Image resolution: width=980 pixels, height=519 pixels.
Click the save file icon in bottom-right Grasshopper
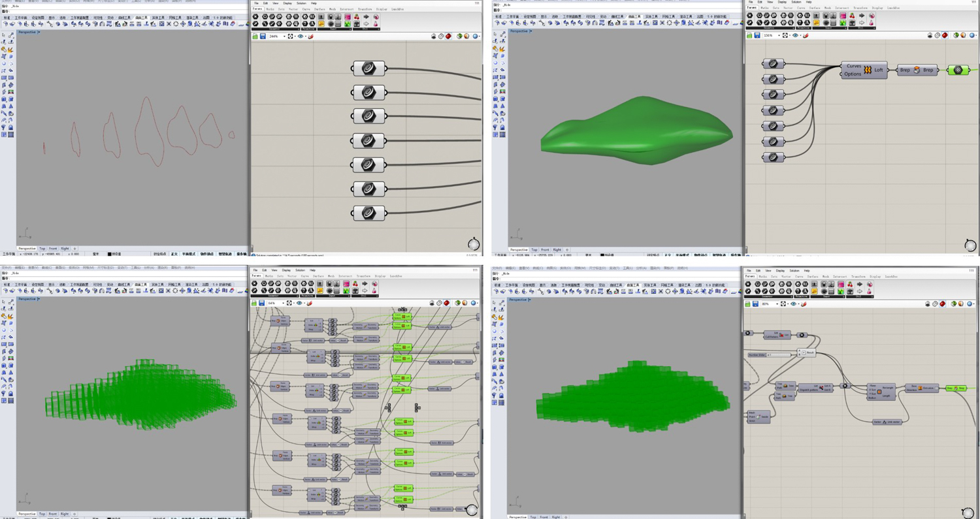pos(755,304)
